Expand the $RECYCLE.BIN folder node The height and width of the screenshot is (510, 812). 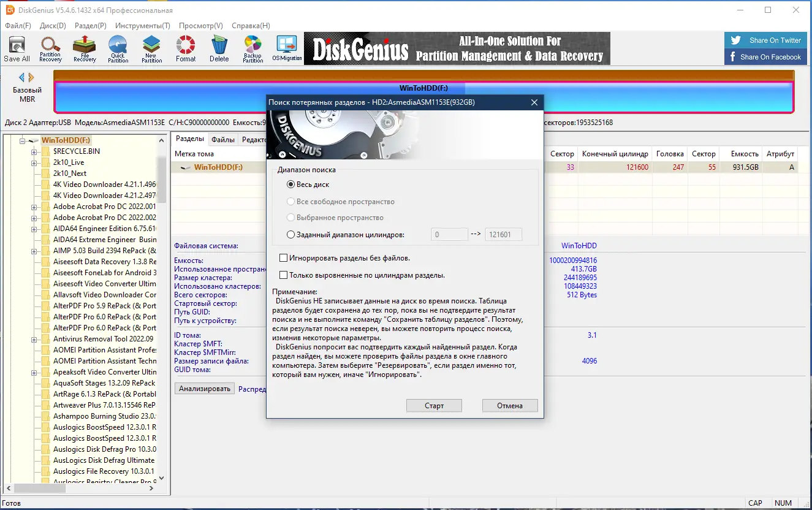[x=34, y=151]
